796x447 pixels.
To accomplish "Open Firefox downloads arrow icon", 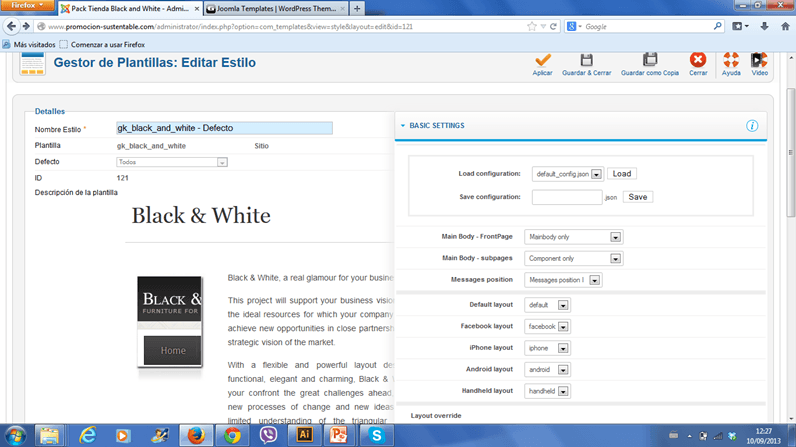I will pyautogui.click(x=764, y=26).
